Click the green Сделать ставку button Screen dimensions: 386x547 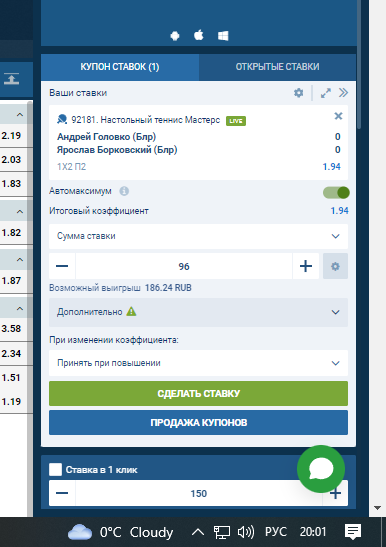198,394
